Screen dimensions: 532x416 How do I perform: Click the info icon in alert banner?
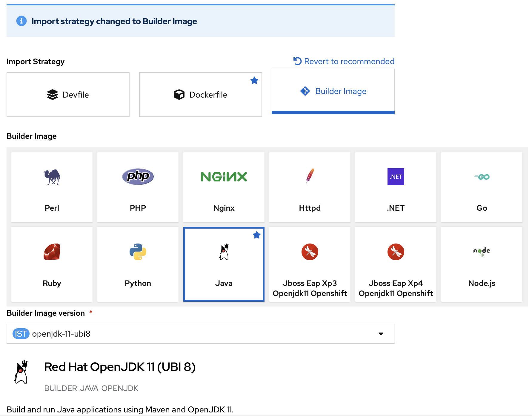click(x=21, y=21)
